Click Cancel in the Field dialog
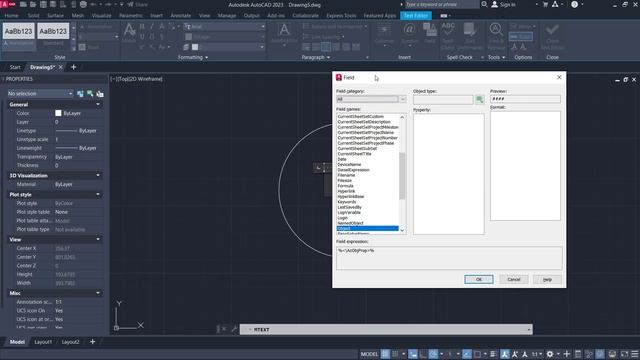 click(x=513, y=280)
